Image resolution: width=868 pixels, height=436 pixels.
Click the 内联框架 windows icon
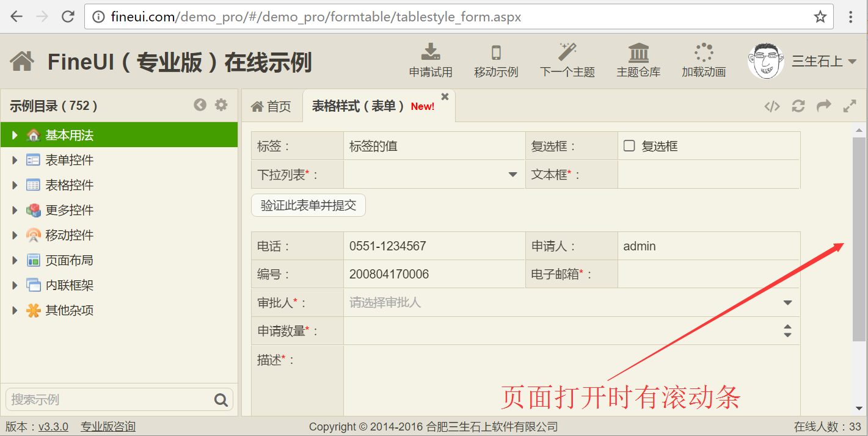[x=34, y=285]
